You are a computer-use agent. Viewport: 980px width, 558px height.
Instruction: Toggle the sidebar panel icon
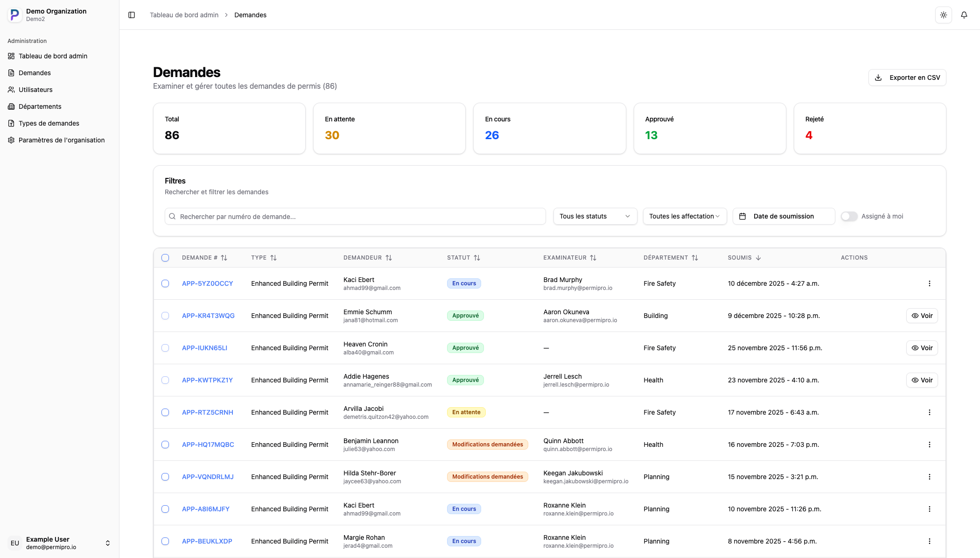pos(132,15)
